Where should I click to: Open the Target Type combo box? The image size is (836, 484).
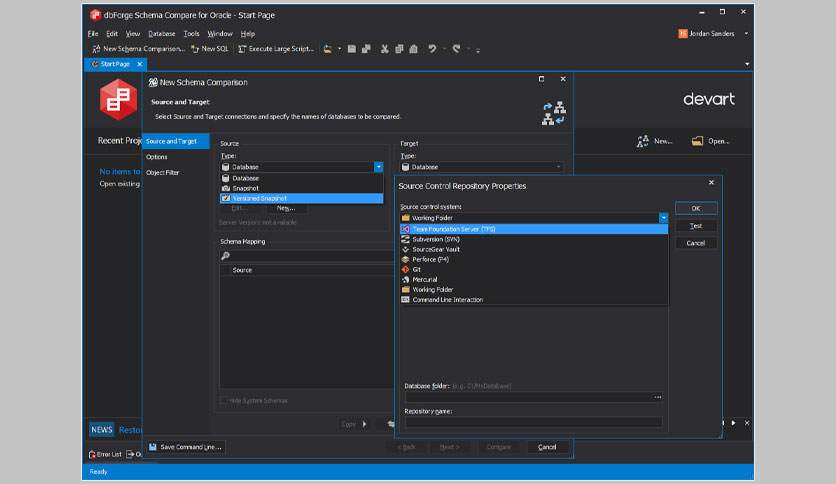(x=481, y=167)
